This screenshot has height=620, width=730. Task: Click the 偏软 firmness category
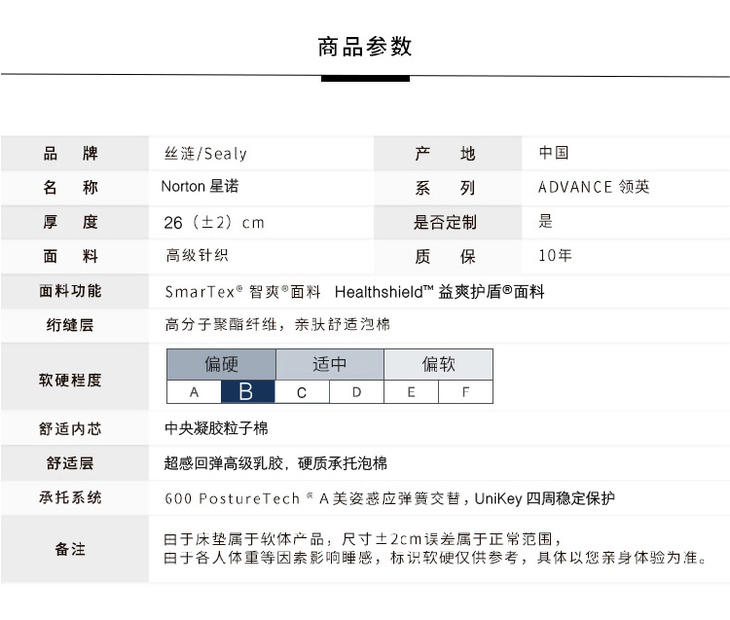pyautogui.click(x=438, y=364)
